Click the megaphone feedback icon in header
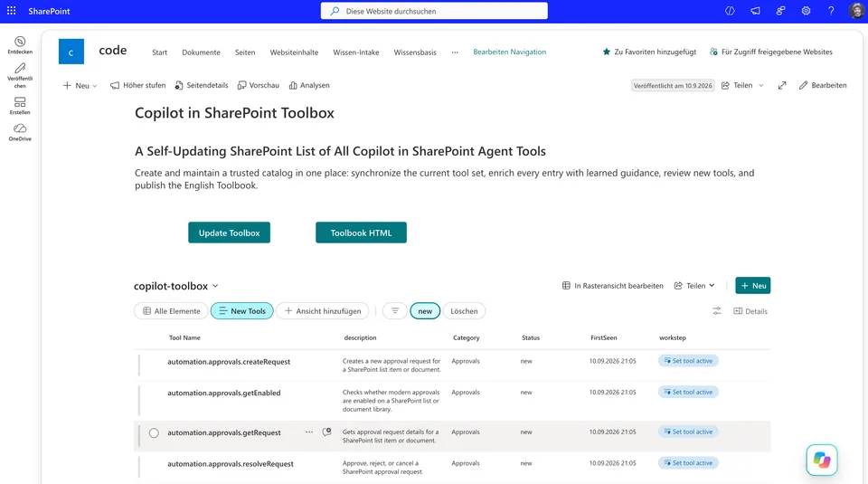Screen dimensions: 868x484 click(x=755, y=11)
